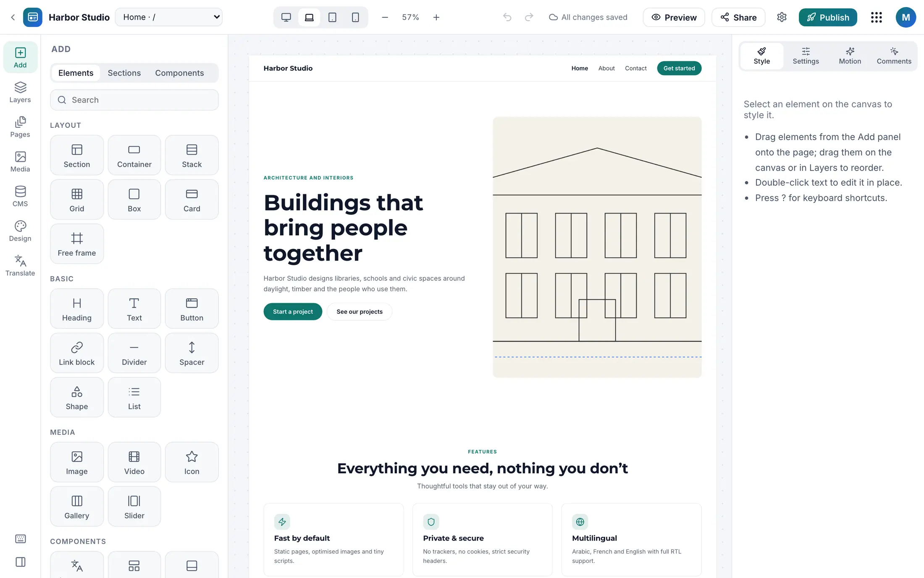Open the Style tab
The image size is (924, 578).
pyautogui.click(x=761, y=56)
